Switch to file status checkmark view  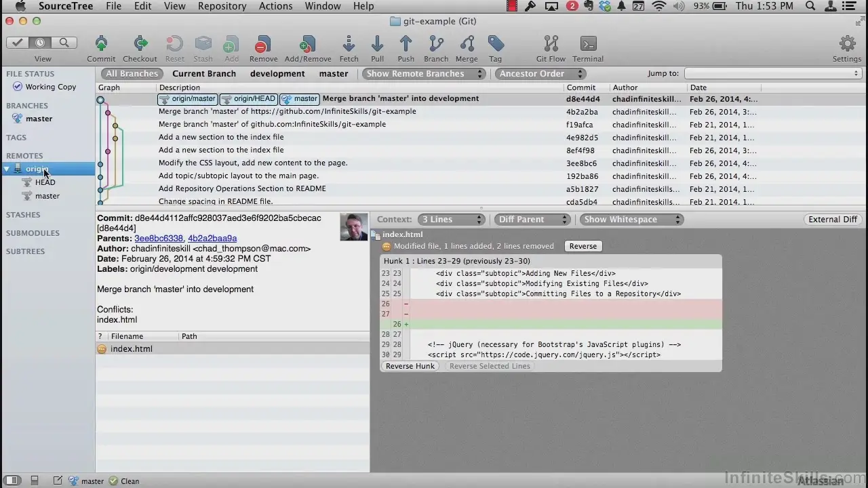click(17, 43)
